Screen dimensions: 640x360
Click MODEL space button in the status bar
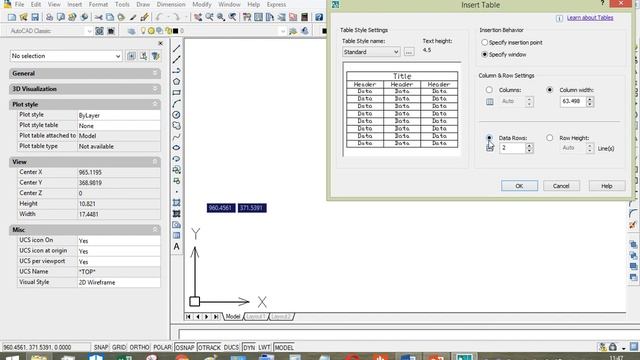click(x=284, y=347)
